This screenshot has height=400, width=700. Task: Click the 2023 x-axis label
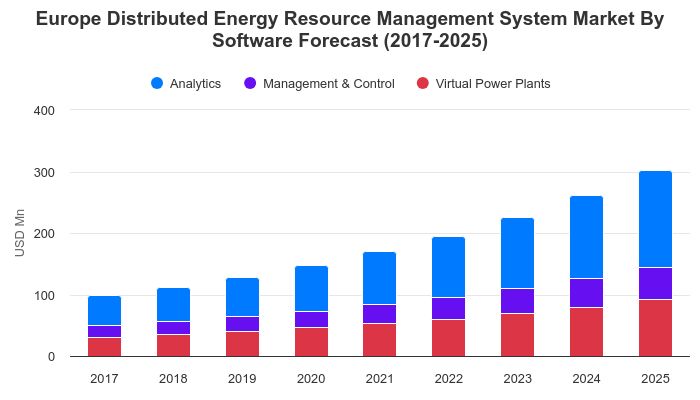click(x=517, y=379)
